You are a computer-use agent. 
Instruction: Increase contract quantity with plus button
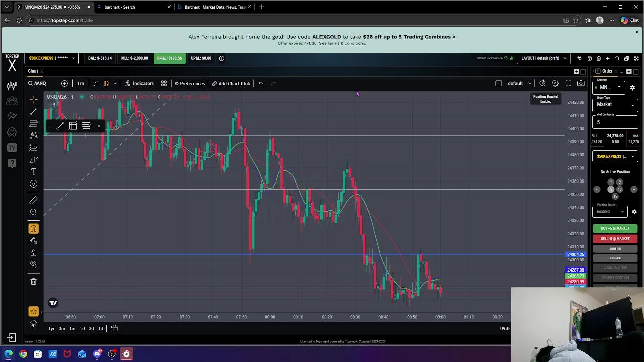(x=634, y=189)
